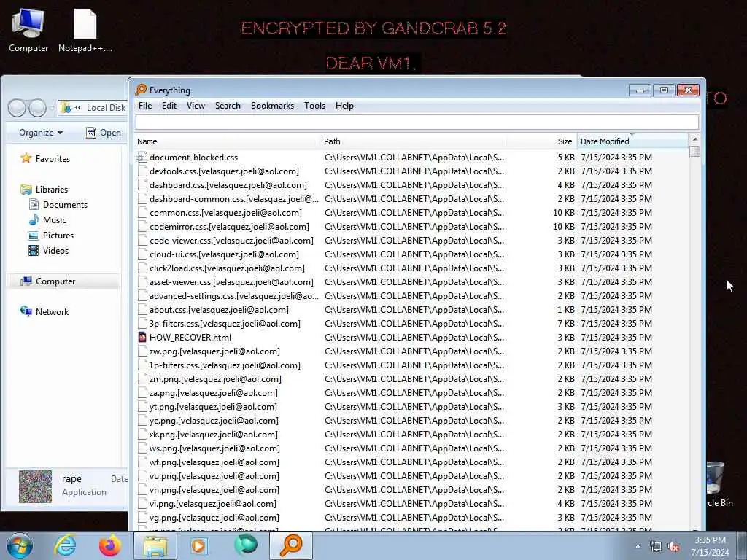Select the Music library icon
747x560 pixels.
tap(34, 219)
